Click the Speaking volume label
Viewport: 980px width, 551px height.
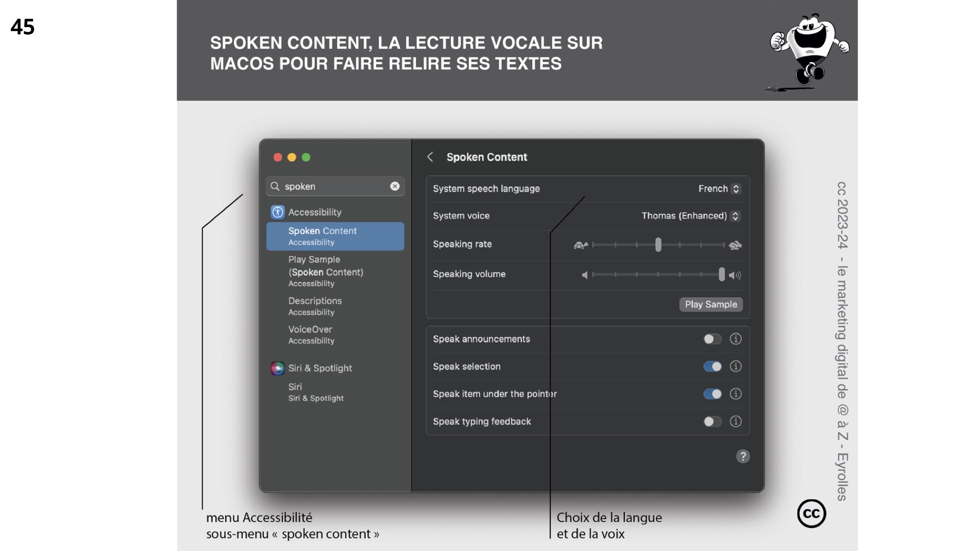470,274
